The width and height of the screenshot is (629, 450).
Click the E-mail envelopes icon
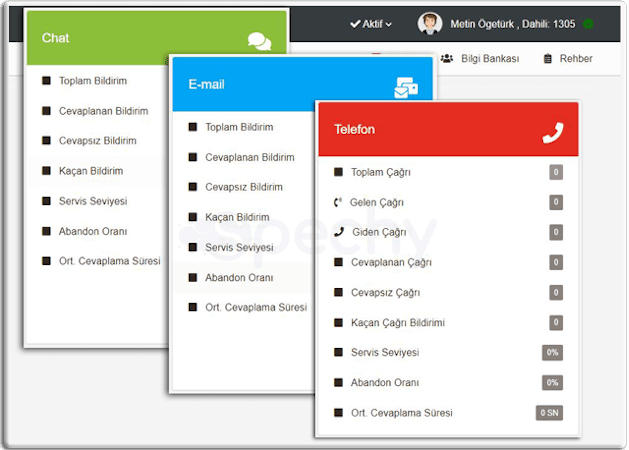pos(406,87)
